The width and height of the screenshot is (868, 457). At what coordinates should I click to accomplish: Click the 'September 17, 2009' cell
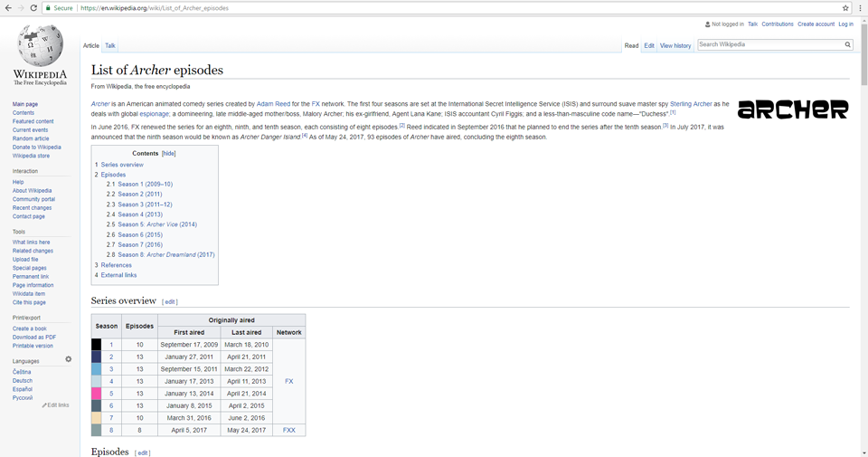point(189,345)
